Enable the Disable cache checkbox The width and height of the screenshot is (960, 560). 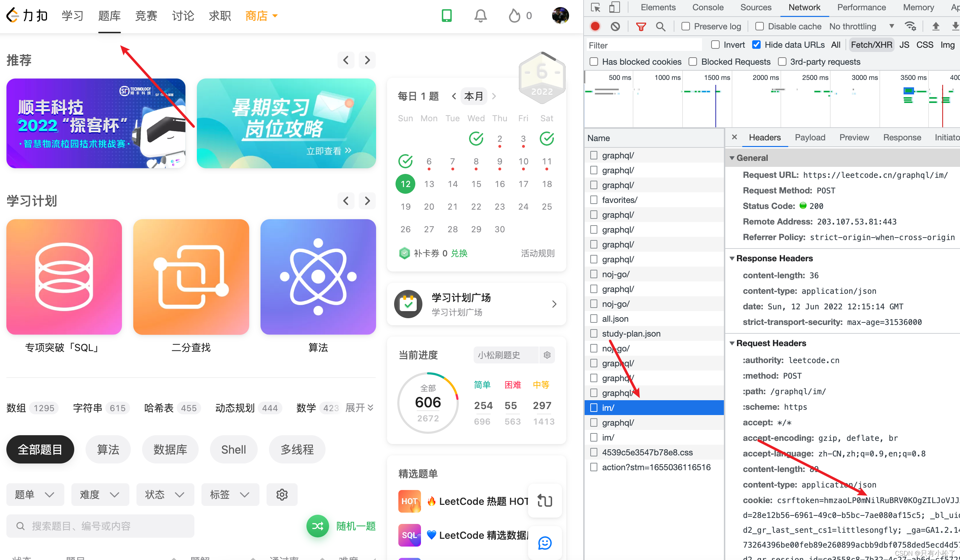pyautogui.click(x=759, y=26)
